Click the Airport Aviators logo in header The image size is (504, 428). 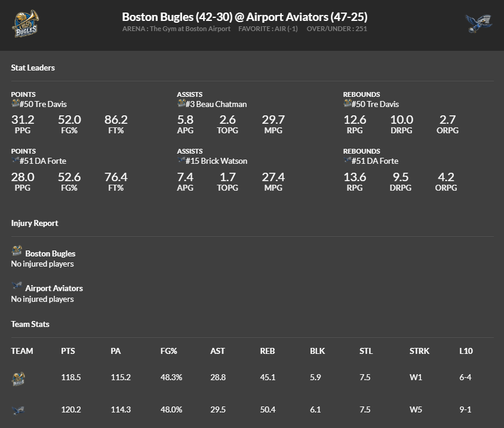478,24
